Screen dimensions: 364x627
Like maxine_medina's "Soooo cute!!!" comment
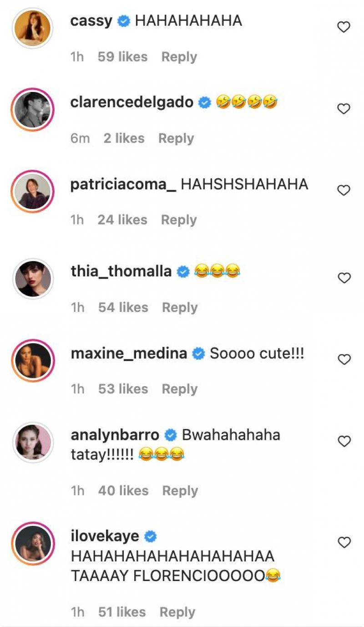tap(344, 360)
